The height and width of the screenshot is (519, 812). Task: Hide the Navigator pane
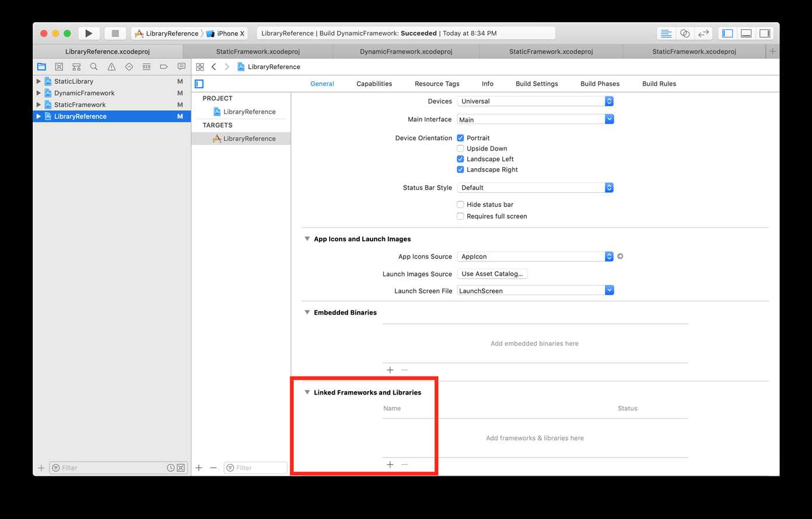(x=727, y=33)
